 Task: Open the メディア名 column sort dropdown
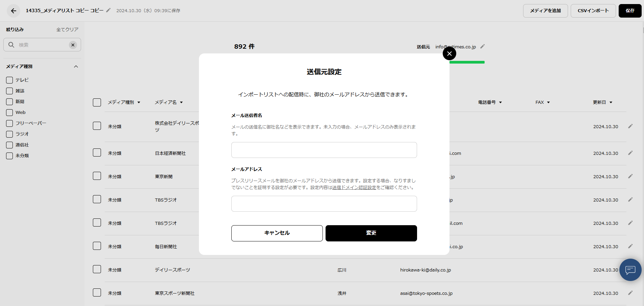tap(181, 102)
